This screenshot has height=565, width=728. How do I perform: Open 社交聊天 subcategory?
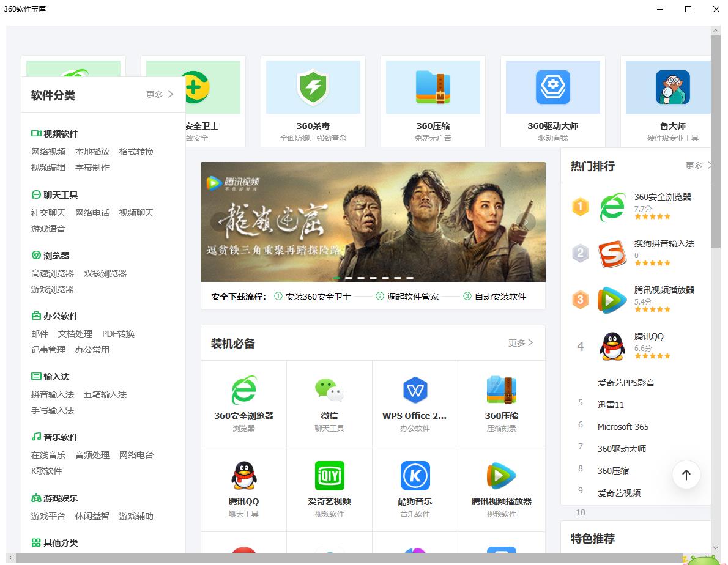point(48,213)
